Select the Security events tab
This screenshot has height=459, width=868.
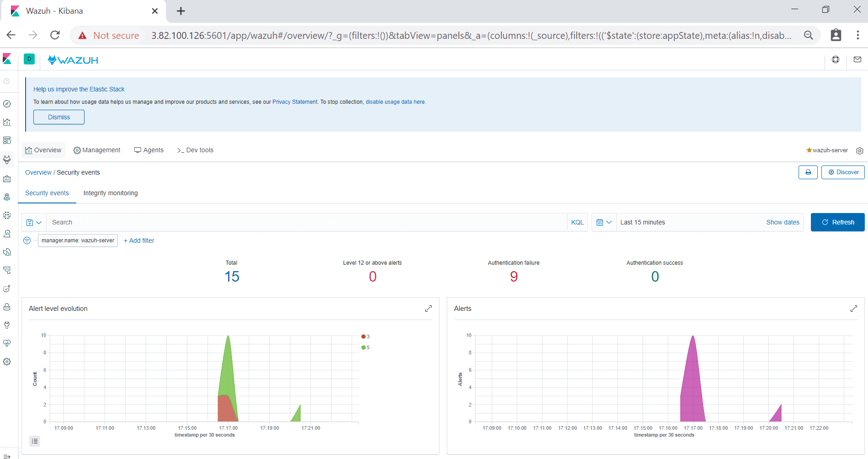pyautogui.click(x=47, y=193)
